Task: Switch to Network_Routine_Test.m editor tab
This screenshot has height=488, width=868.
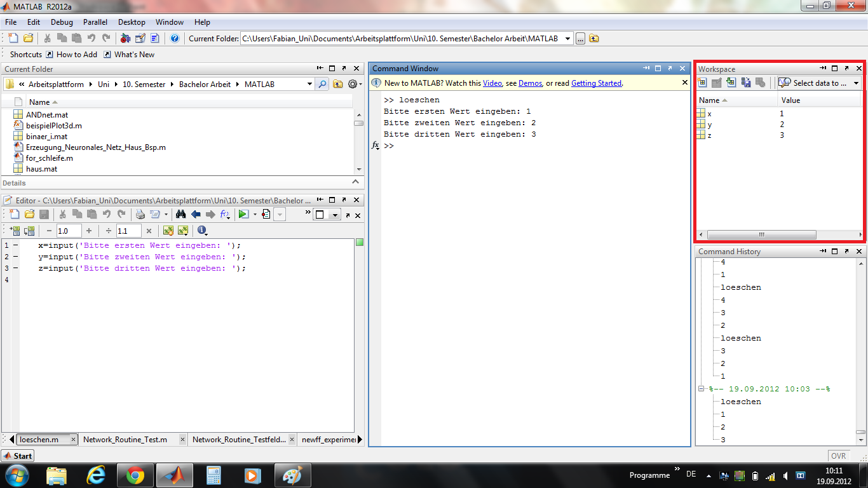Action: (x=125, y=439)
